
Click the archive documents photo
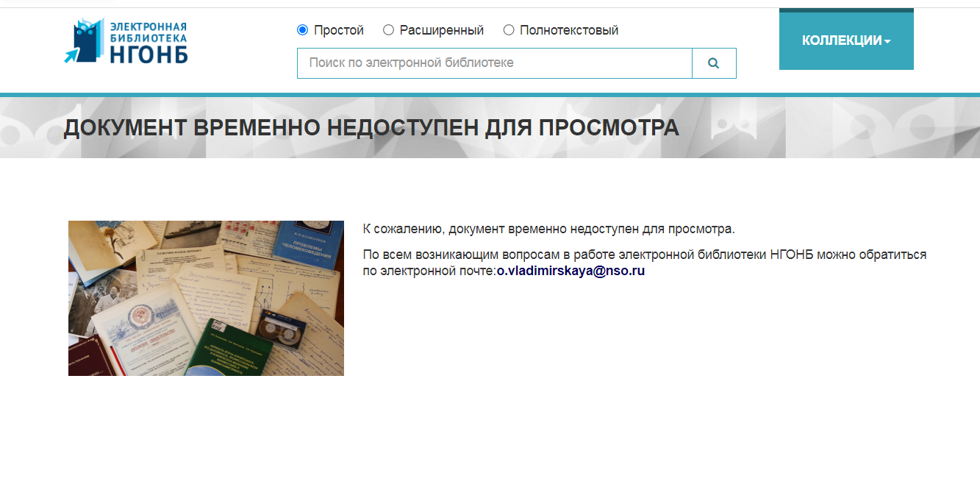tap(206, 298)
